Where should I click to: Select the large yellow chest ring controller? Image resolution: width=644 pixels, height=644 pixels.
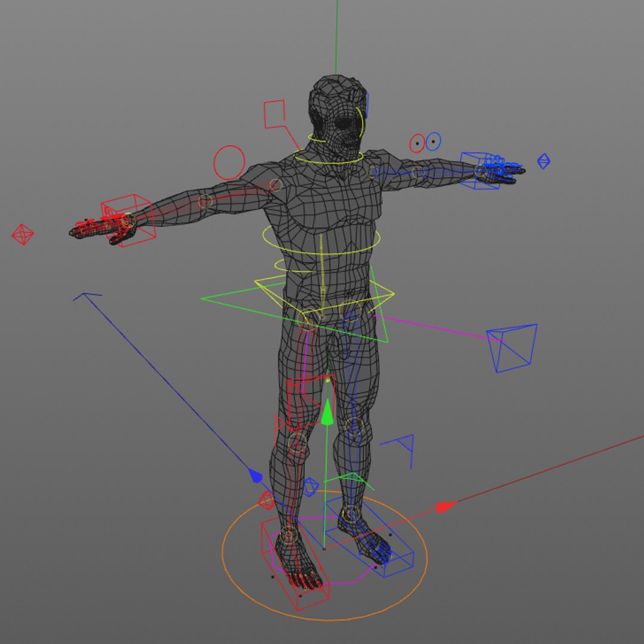click(321, 240)
